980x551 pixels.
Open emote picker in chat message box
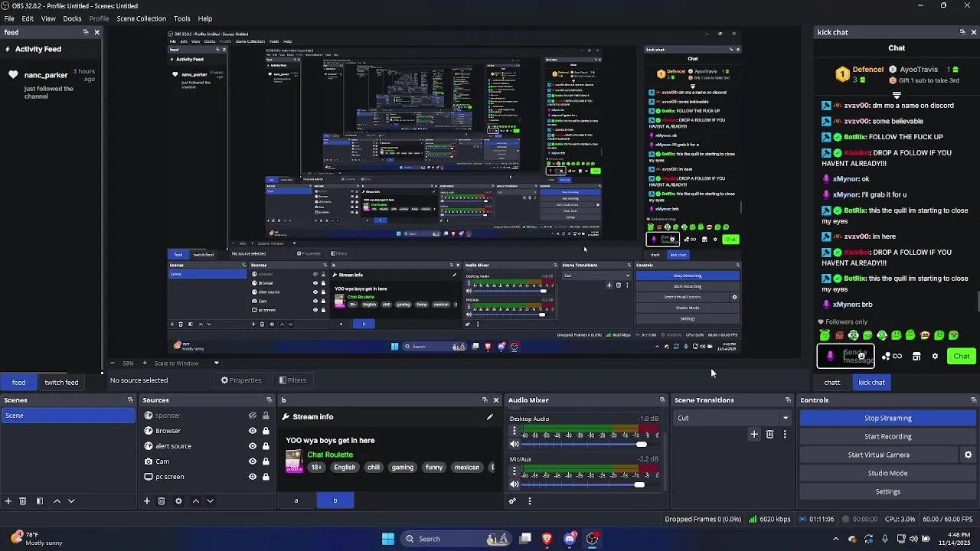pyautogui.click(x=861, y=357)
